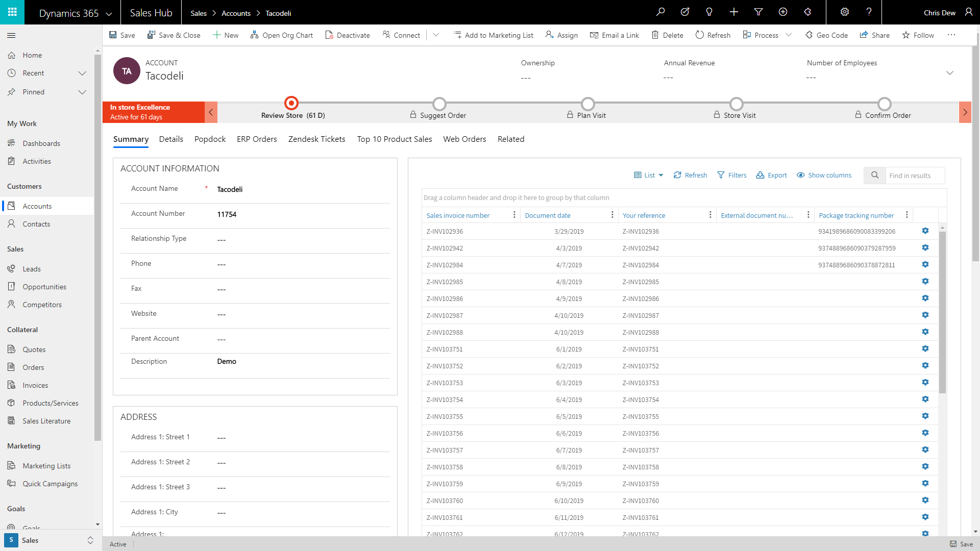Image resolution: width=980 pixels, height=551 pixels.
Task: Click the Account Name field
Action: [303, 189]
